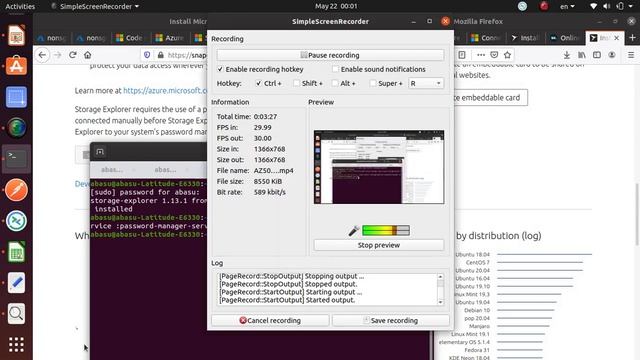Cancel the recording
The width and height of the screenshot is (640, 360).
coord(270,320)
